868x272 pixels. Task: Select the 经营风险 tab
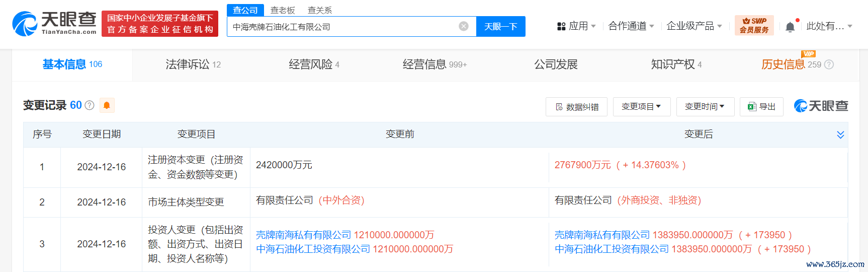pyautogui.click(x=314, y=64)
